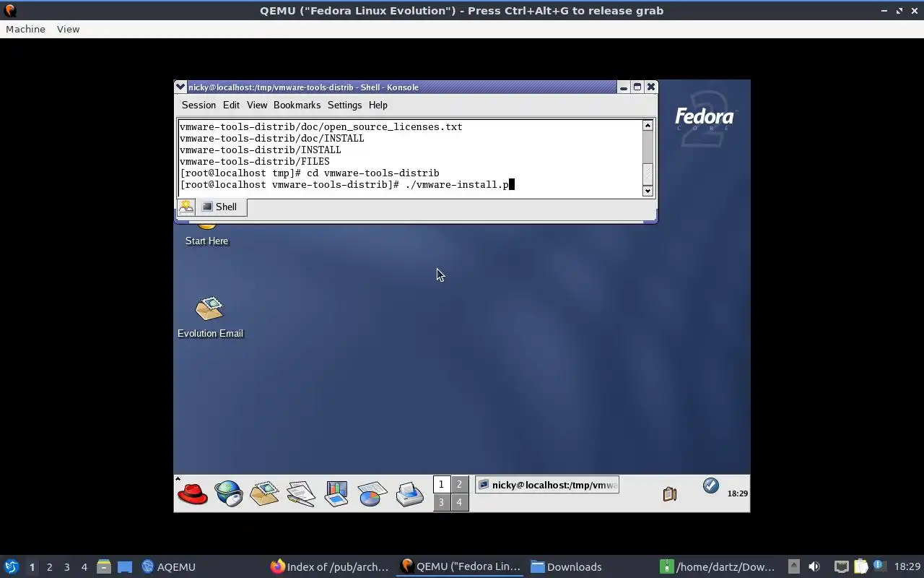Launch the web browser globe icon
Screen dimensions: 924x578
229,493
